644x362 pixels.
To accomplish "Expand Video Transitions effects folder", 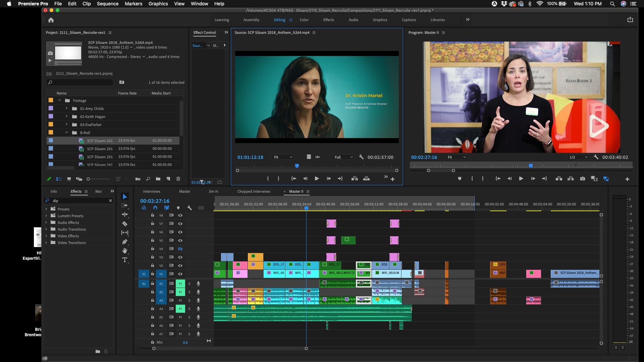I will coord(46,242).
